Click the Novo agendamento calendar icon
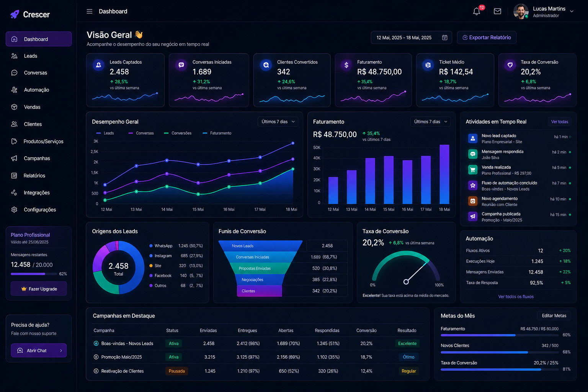 (473, 201)
